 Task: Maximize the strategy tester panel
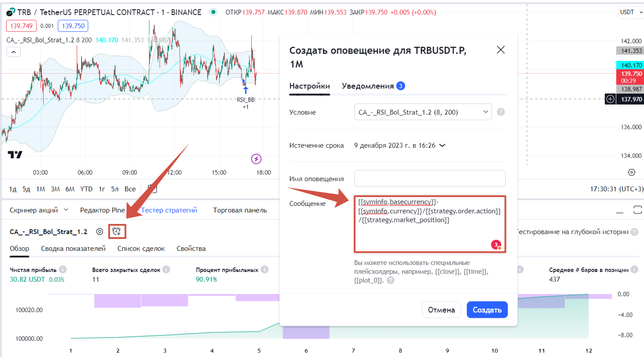coord(637,209)
